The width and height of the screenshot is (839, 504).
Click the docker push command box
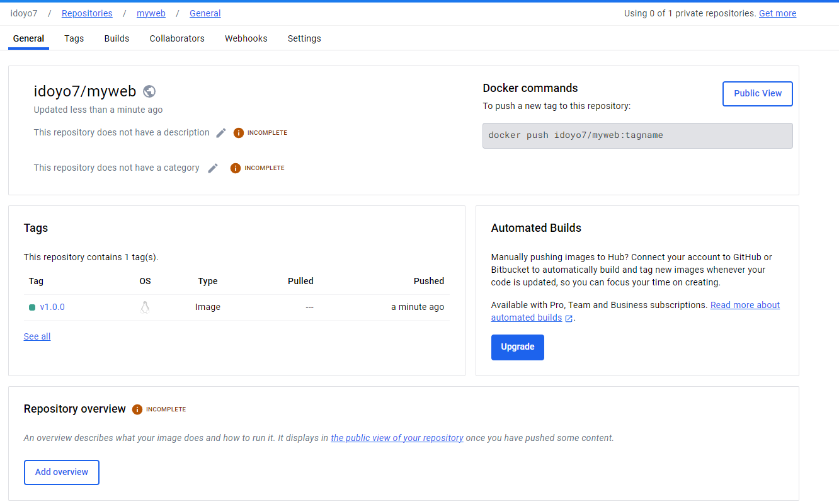pyautogui.click(x=637, y=135)
